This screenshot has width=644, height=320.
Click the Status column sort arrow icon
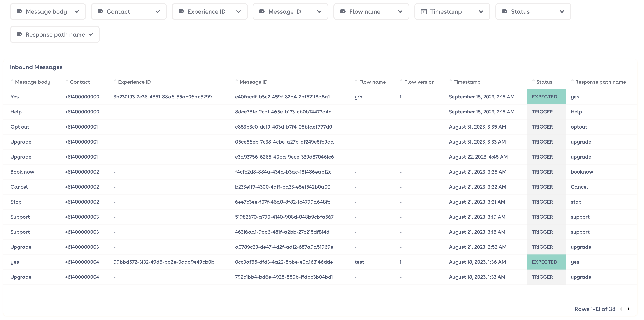533,81
